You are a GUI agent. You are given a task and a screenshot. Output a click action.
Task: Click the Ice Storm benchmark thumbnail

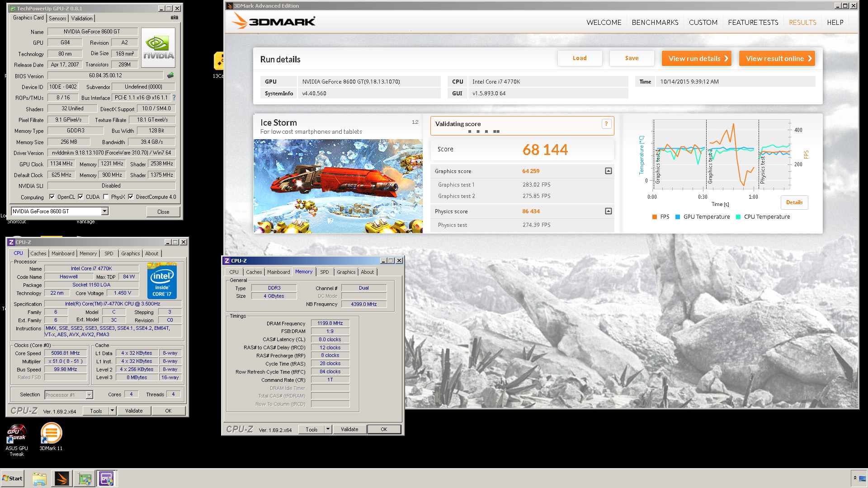[x=338, y=186]
